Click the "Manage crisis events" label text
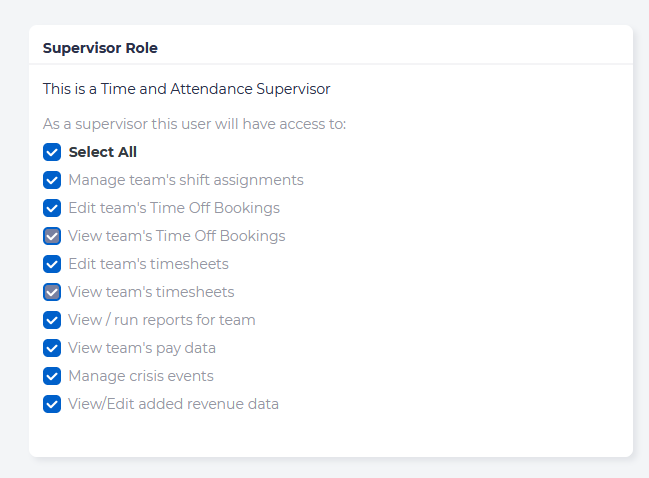Viewport: 649px width, 478px height. click(141, 376)
